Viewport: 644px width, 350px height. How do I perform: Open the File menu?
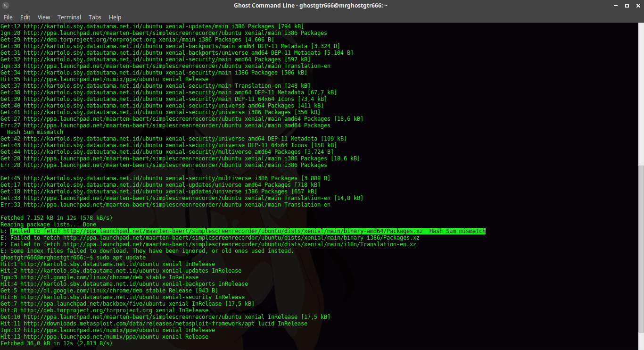[x=8, y=17]
